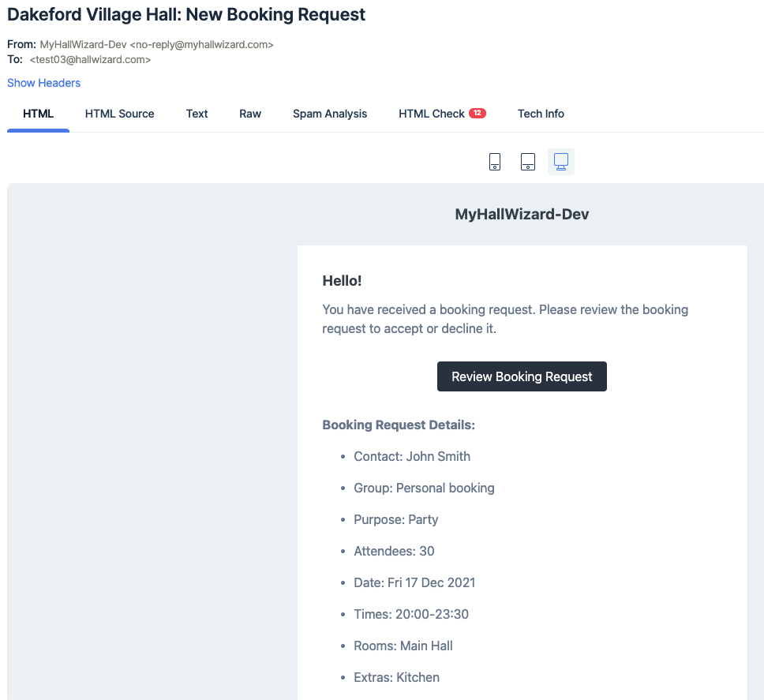The height and width of the screenshot is (700, 764).
Task: Switch to tablet preview
Action: tap(528, 162)
